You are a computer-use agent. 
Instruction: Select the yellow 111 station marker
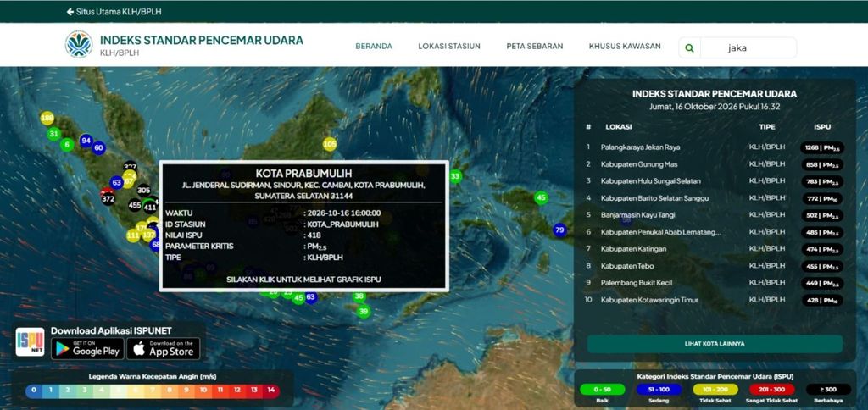pyautogui.click(x=133, y=235)
